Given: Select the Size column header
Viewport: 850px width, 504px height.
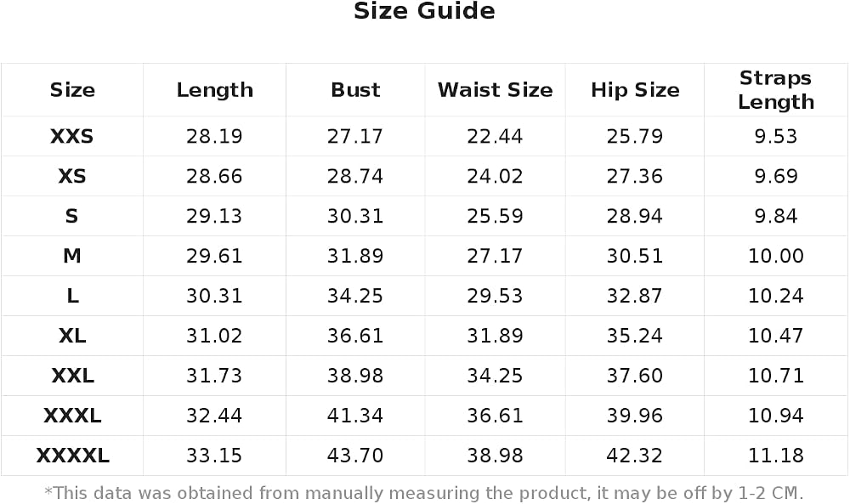Looking at the screenshot, I should (x=72, y=90).
